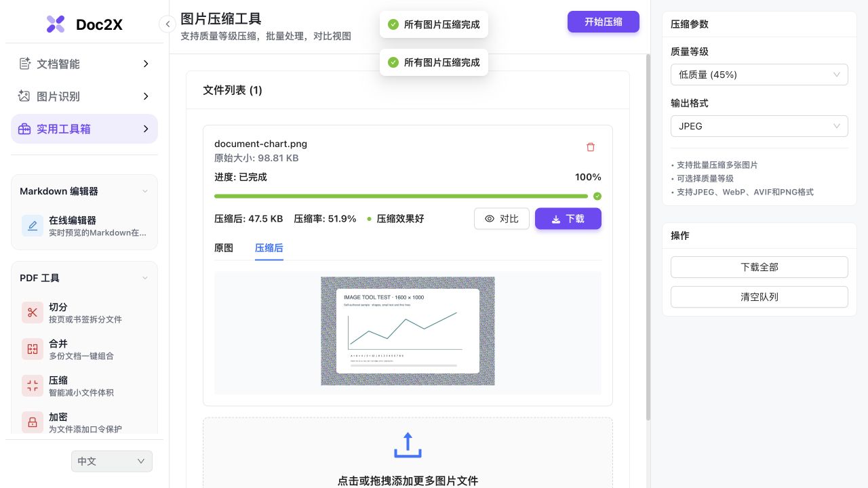Collapse the PDF 工具 section
This screenshot has width=868, height=488.
(144, 278)
